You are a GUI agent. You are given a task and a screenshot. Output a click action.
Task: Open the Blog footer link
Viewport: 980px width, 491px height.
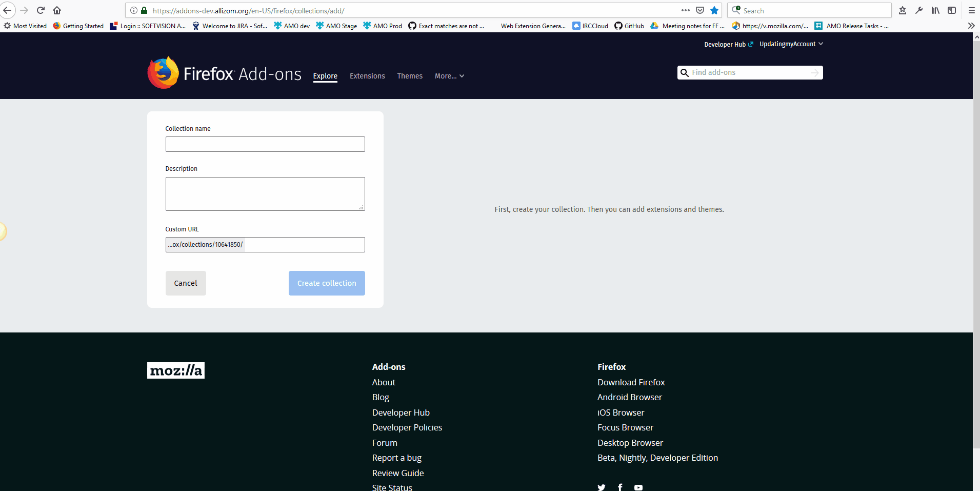point(381,398)
